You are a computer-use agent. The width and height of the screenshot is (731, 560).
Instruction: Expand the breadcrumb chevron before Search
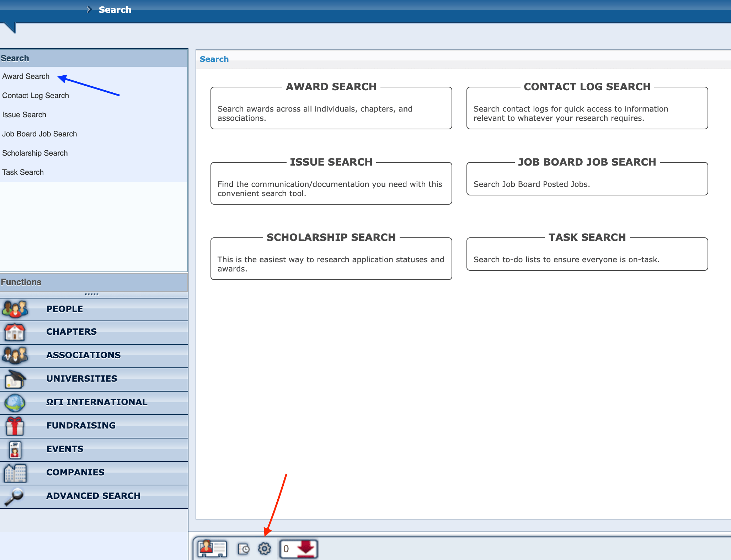coord(89,10)
